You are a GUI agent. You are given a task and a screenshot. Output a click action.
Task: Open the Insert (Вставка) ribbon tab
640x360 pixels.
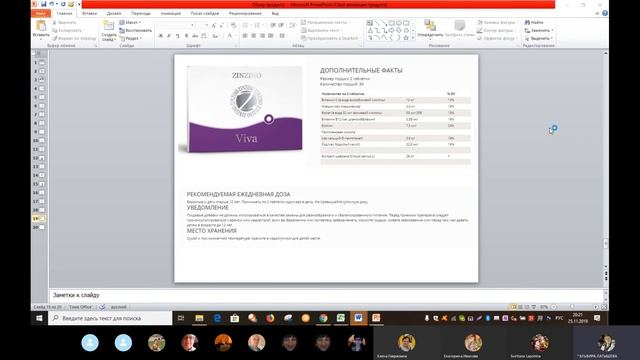(x=89, y=13)
